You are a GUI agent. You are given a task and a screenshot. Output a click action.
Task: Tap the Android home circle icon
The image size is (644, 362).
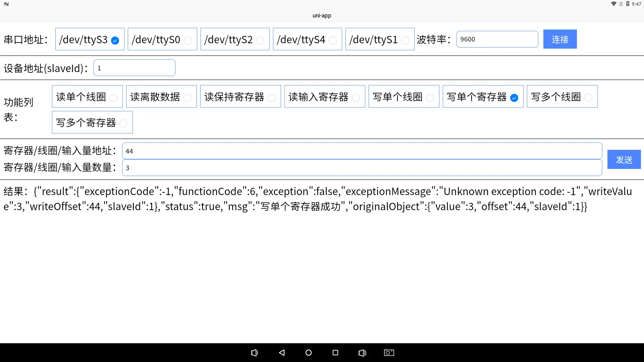coord(309,353)
